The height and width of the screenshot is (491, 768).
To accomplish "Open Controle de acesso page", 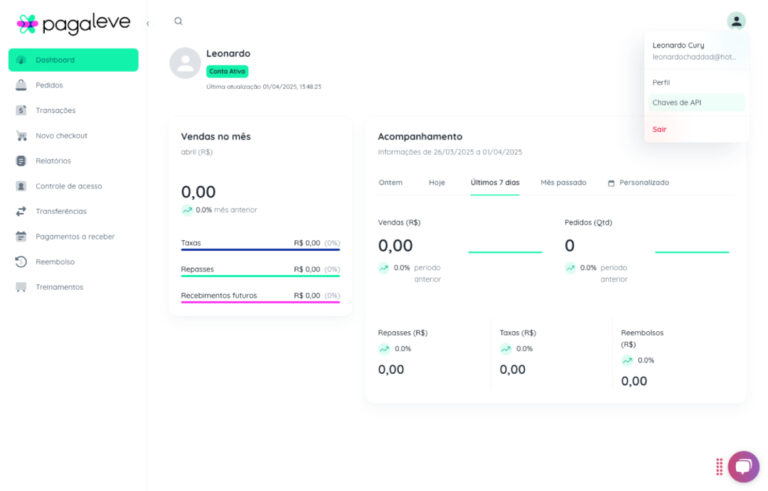I will point(68,186).
